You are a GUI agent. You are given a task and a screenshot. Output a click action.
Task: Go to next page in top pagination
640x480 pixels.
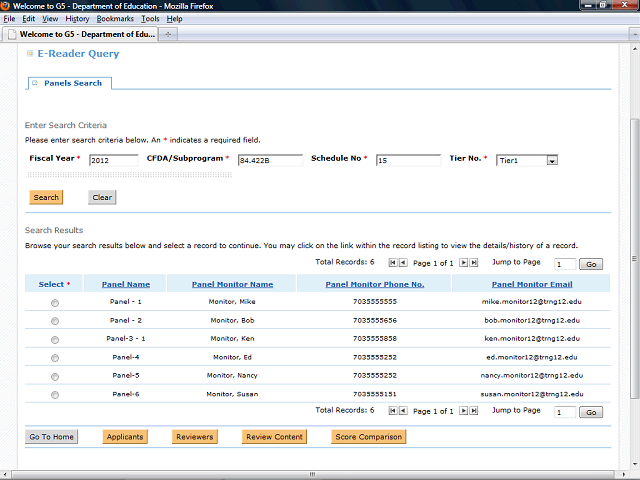[465, 263]
